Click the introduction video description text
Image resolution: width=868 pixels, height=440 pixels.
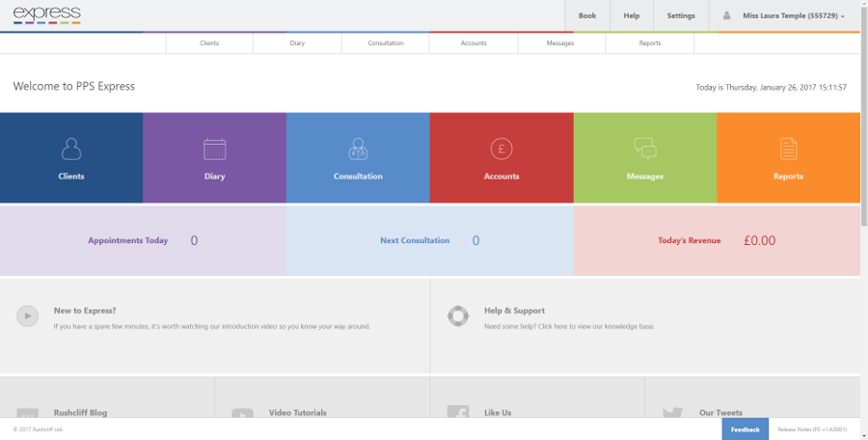point(212,326)
